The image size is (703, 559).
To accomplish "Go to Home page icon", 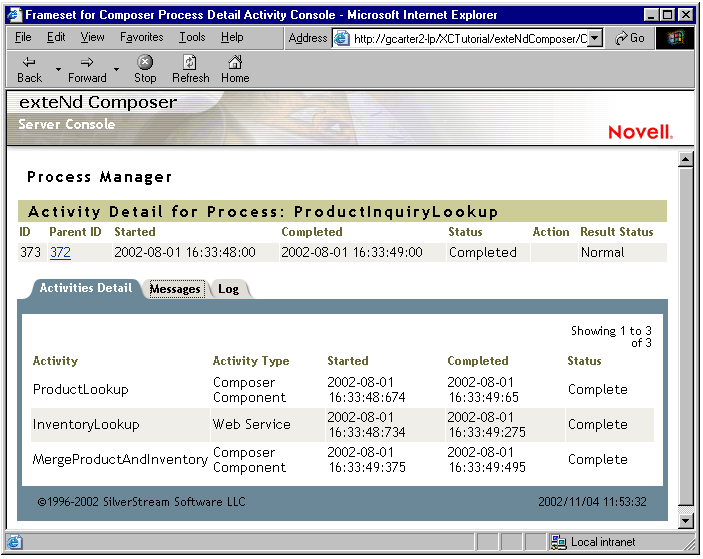I will 235,62.
